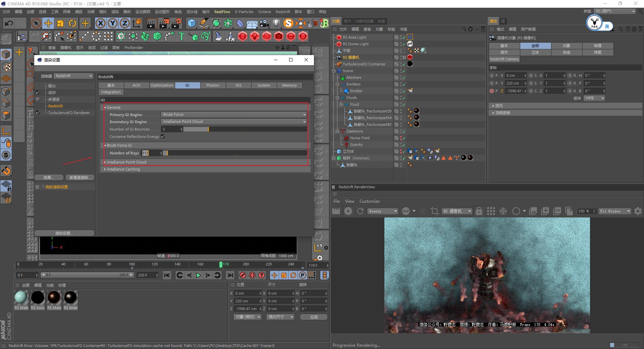644x349 pixels.
Task: Expand the Irradiance Caching section
Action: click(123, 169)
